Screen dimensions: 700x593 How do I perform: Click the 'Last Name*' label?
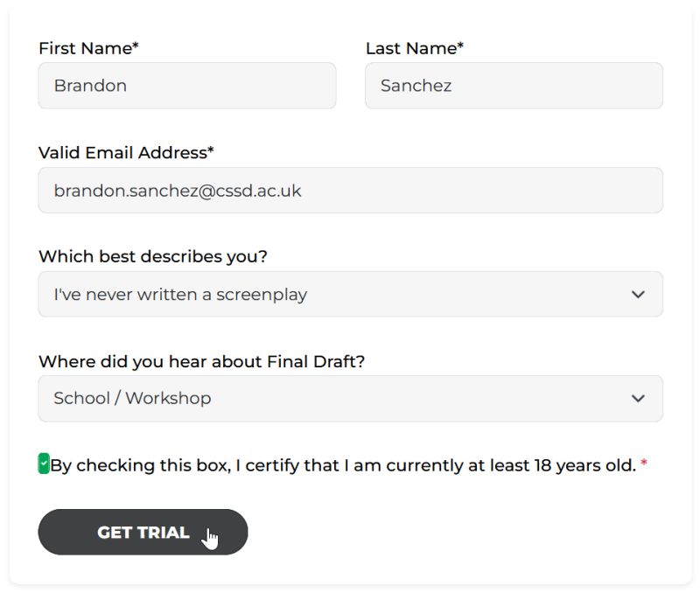point(415,48)
